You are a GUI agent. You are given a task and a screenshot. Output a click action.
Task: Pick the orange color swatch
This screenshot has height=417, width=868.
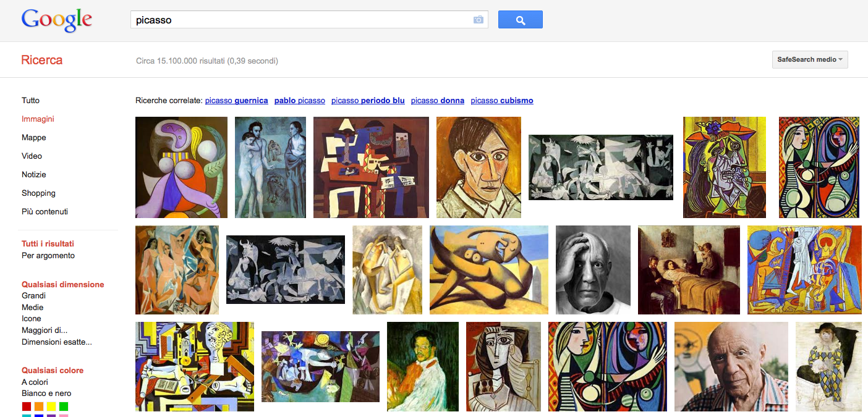click(39, 406)
